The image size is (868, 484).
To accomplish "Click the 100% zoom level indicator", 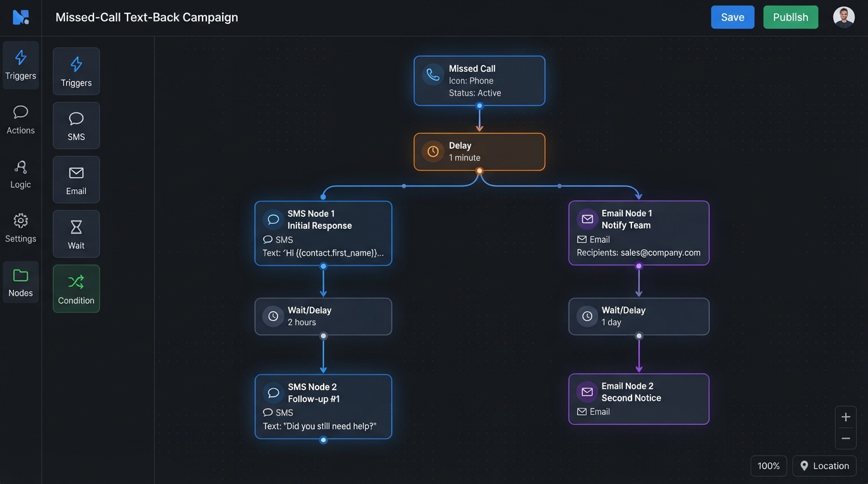I will [x=769, y=466].
